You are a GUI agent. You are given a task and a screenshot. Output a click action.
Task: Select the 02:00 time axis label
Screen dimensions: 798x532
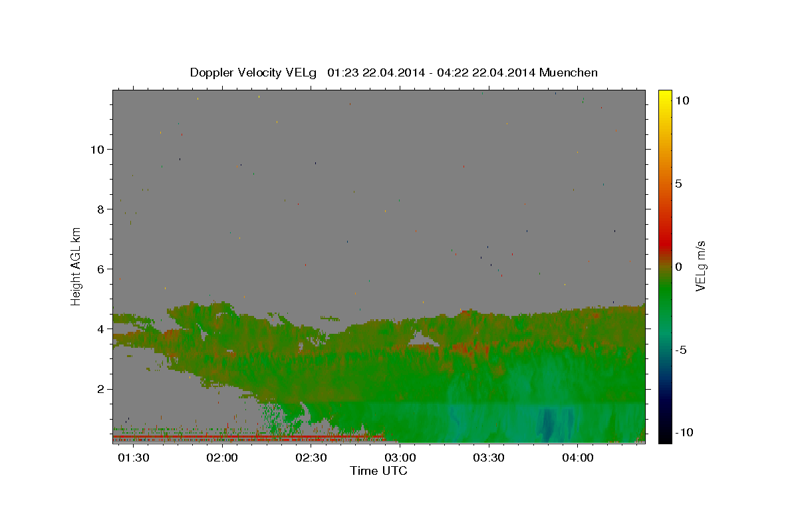(x=221, y=458)
